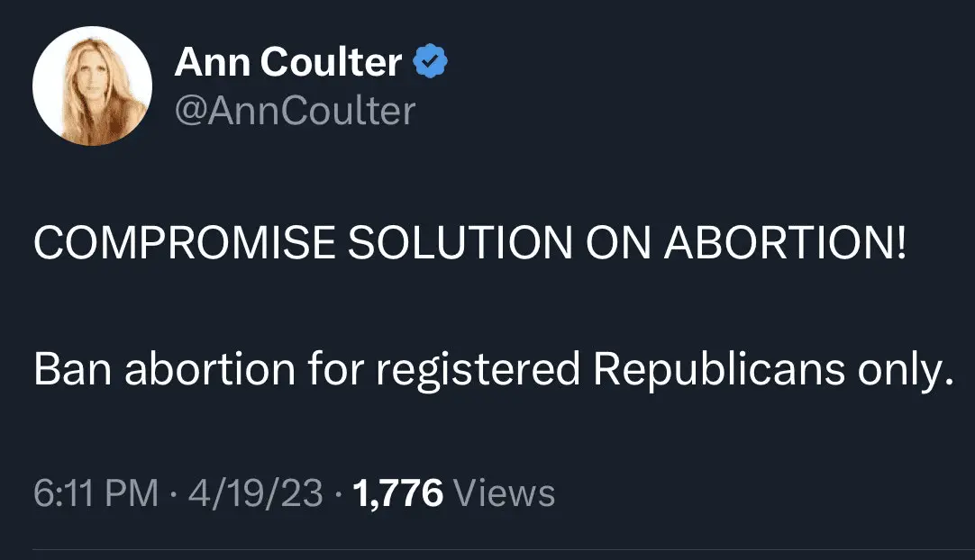
Task: Click the word Republicans in the tweet
Action: [x=717, y=371]
